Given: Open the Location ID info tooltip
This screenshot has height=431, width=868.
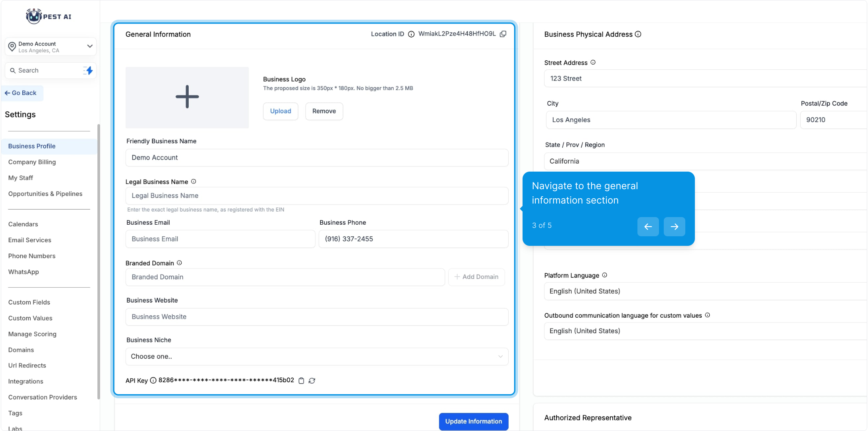Looking at the screenshot, I should [x=411, y=34].
